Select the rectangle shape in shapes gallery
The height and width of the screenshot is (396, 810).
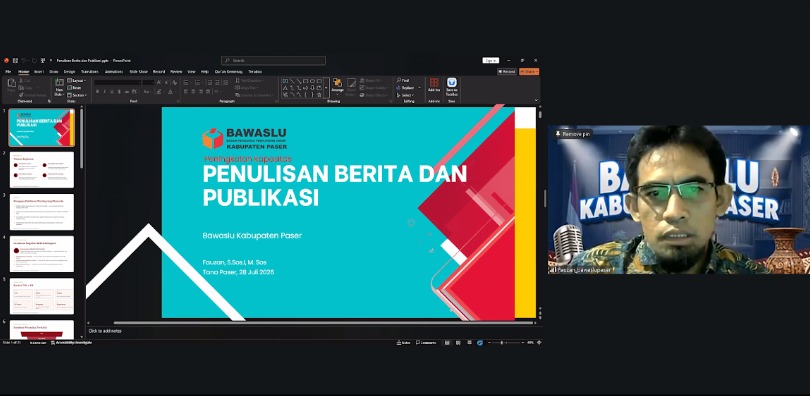coord(305,81)
